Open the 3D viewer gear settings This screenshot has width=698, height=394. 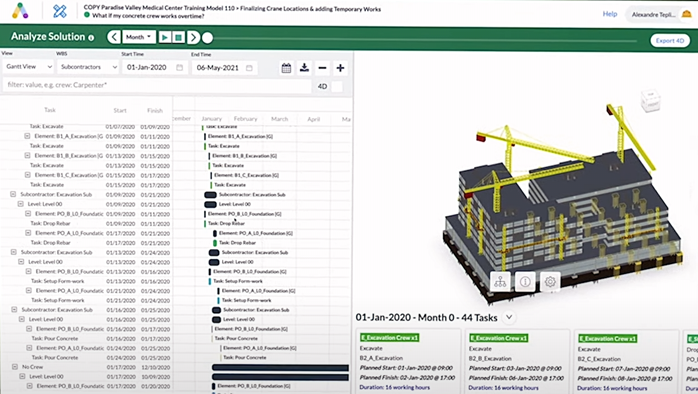coord(550,282)
